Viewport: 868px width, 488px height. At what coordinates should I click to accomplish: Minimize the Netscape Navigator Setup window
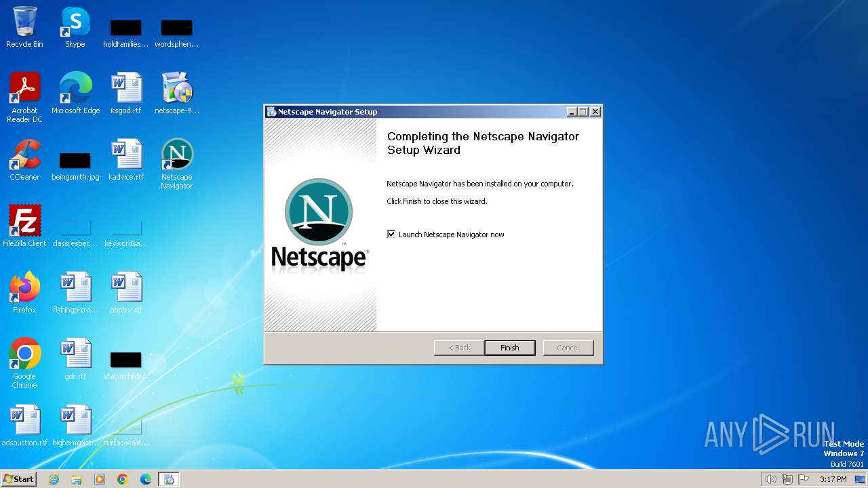(572, 112)
